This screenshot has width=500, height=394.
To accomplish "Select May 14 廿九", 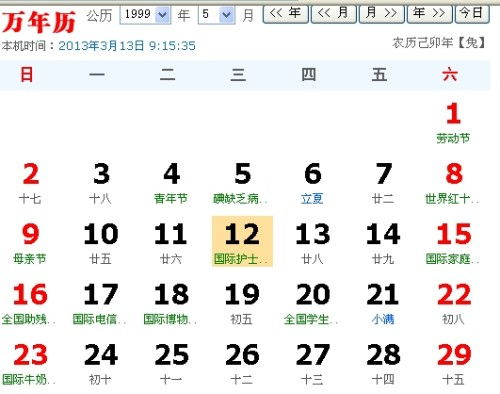I will (x=383, y=243).
